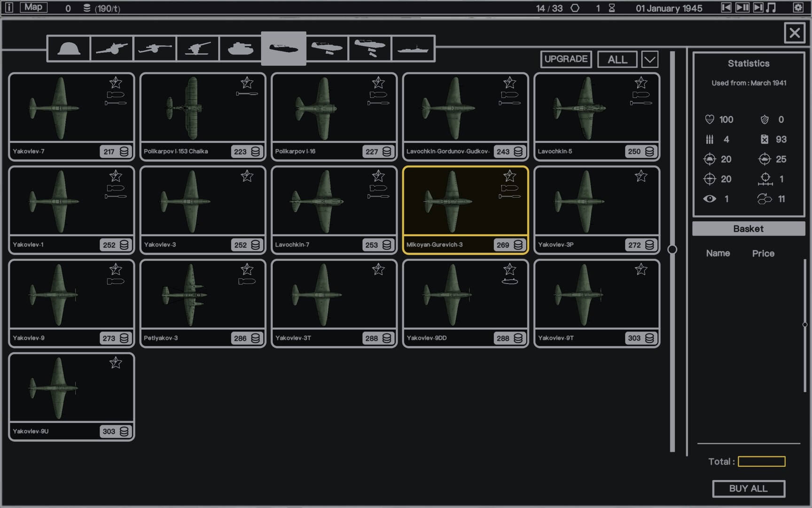The image size is (812, 508).
Task: Toggle favorite star on Petlyakov-3
Action: (x=247, y=269)
